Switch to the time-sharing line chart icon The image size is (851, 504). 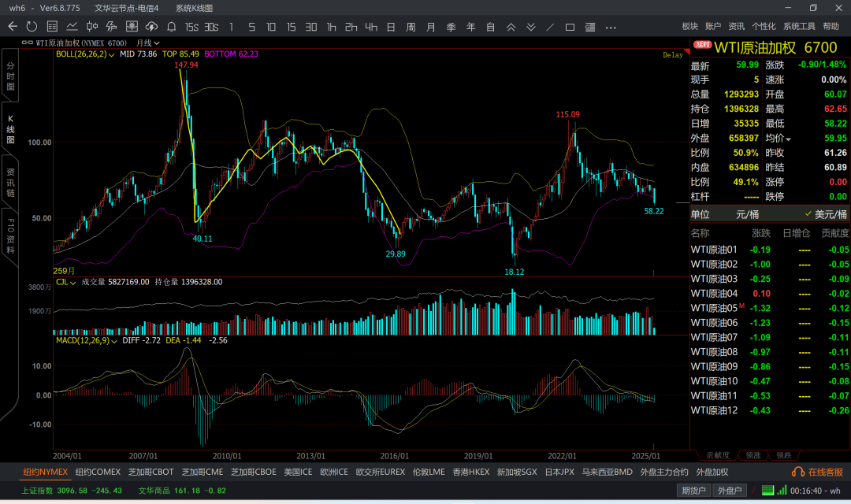pos(72,26)
